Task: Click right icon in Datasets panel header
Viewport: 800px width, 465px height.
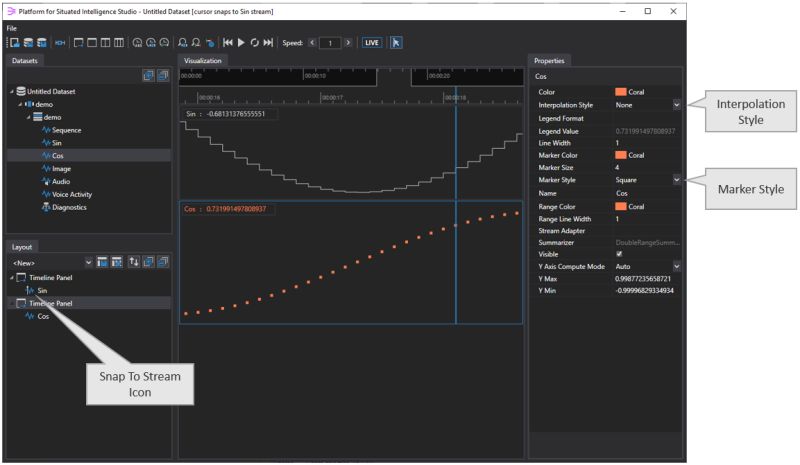Action: pos(163,76)
